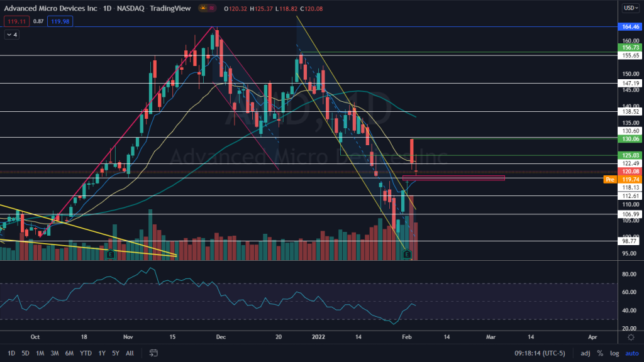The image size is (644, 362).
Task: Toggle logarithmic scale with log
Action: coord(613,353)
